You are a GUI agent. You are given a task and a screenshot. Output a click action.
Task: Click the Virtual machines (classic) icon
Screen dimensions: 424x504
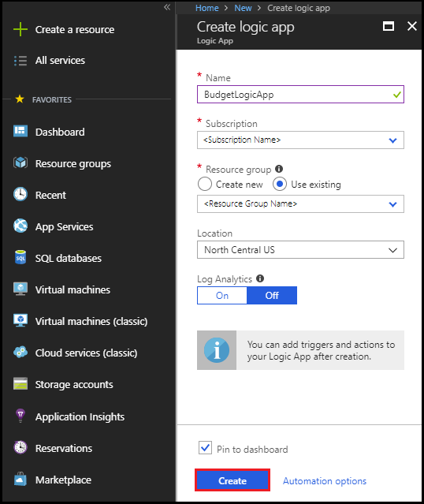point(20,320)
